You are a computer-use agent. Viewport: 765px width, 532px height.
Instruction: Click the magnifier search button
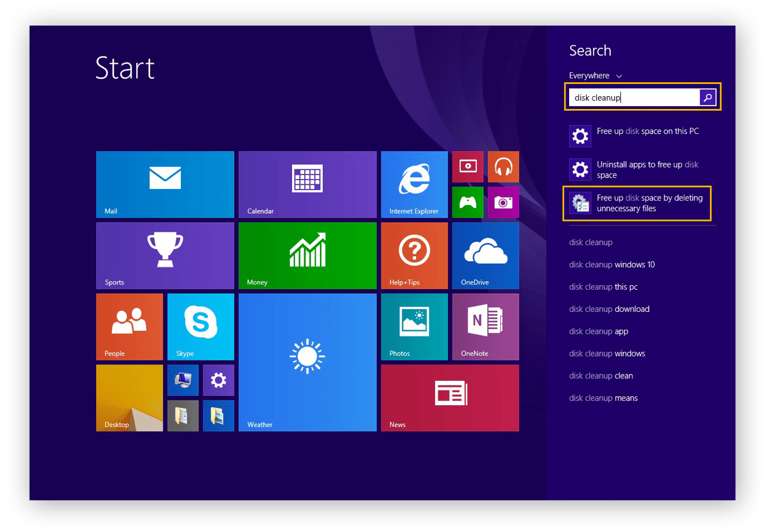point(708,97)
